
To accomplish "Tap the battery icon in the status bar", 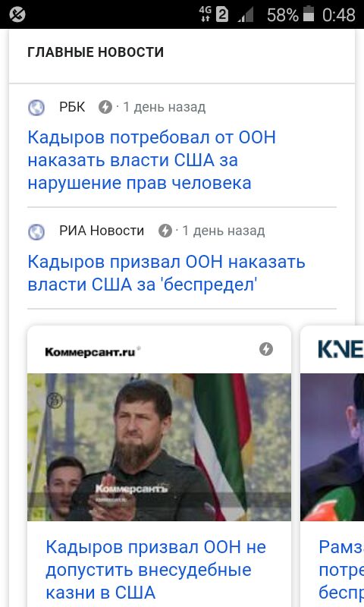I will tap(309, 14).
